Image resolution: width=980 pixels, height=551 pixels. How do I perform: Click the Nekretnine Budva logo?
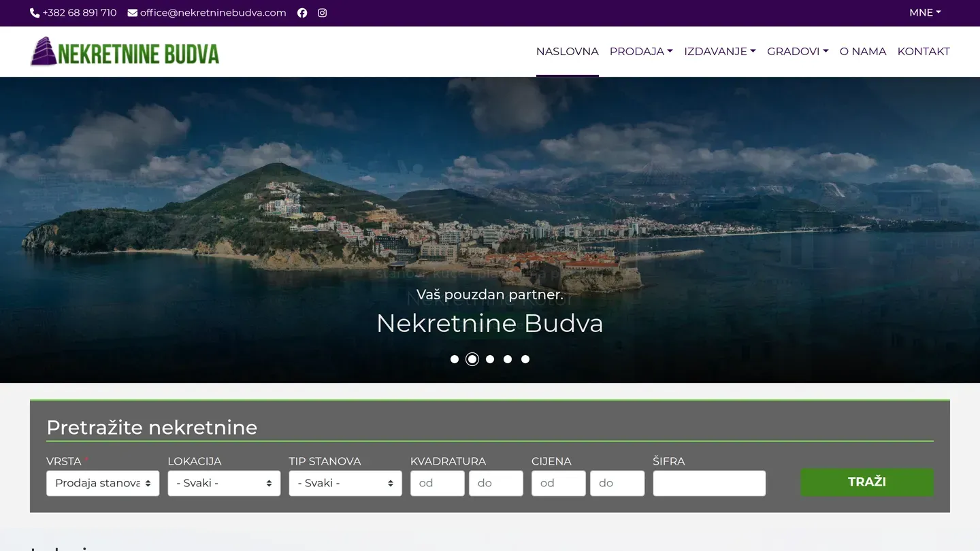coord(125,52)
